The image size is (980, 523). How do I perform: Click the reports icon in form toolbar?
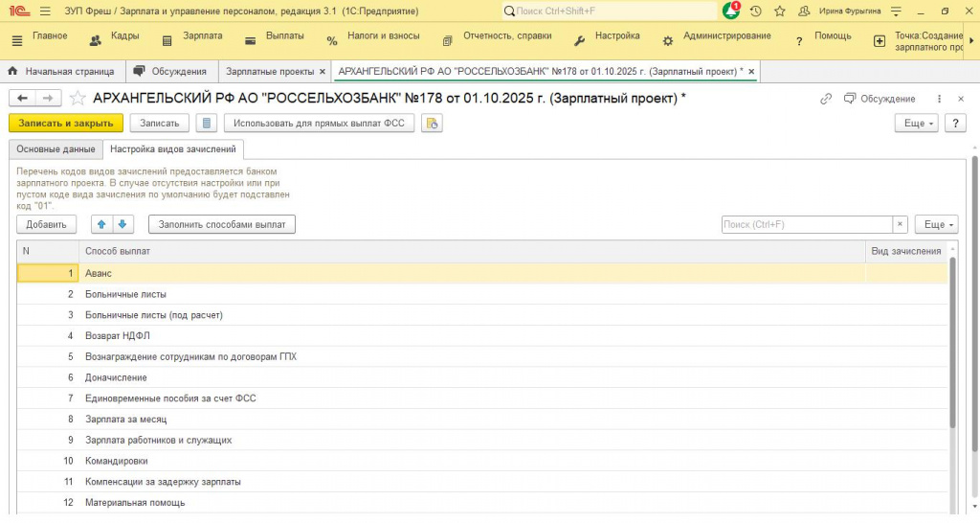(x=432, y=124)
